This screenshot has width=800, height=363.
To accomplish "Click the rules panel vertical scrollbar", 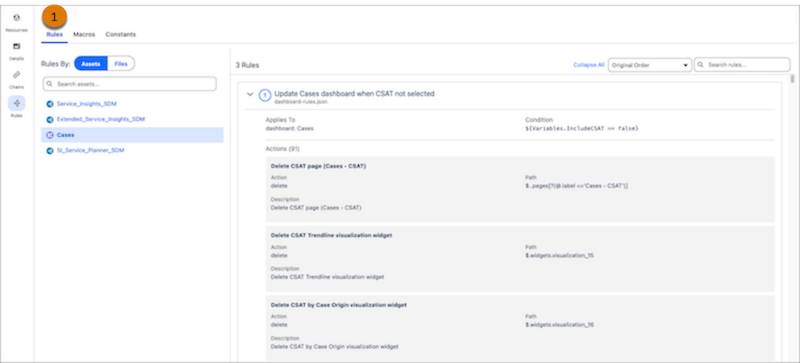I will pos(792,79).
